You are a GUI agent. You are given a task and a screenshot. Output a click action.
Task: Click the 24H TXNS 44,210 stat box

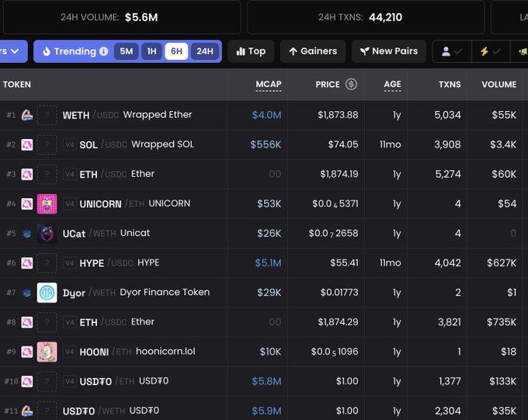366,17
